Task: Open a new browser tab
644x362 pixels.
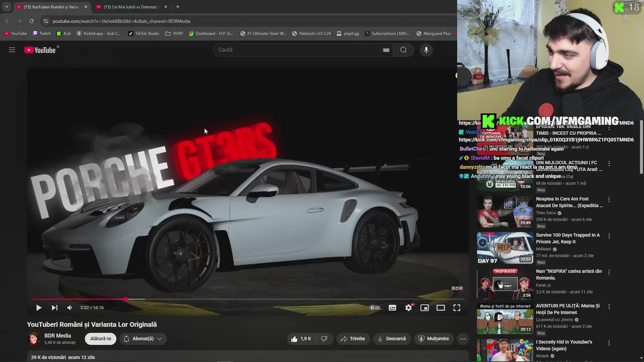Action: (x=178, y=7)
